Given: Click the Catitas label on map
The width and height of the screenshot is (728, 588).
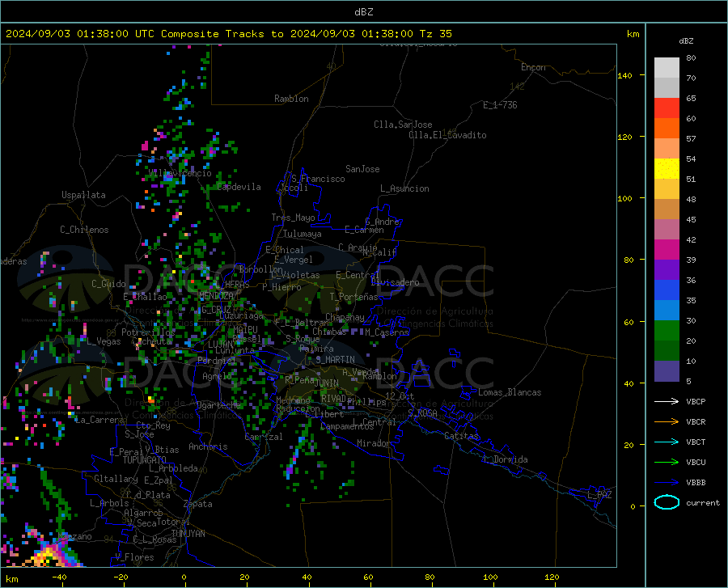Looking at the screenshot, I should click(x=461, y=436).
